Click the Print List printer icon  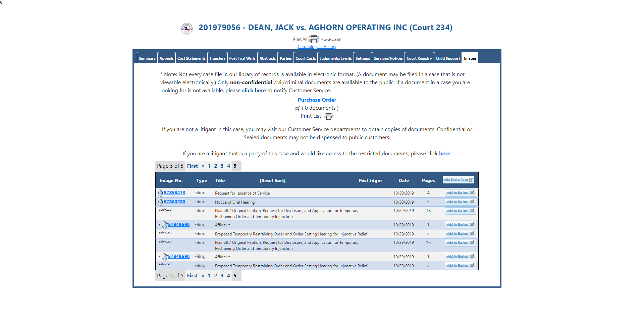click(x=328, y=116)
